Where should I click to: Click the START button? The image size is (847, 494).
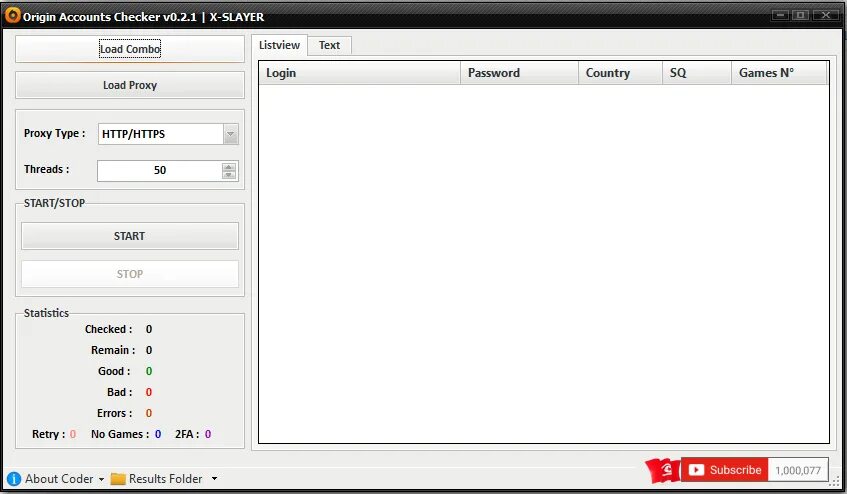coord(130,236)
